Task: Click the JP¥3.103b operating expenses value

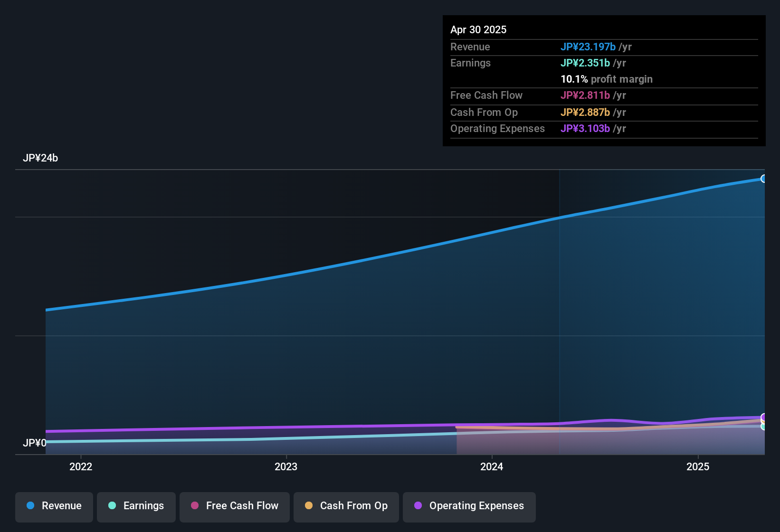Action: click(585, 128)
